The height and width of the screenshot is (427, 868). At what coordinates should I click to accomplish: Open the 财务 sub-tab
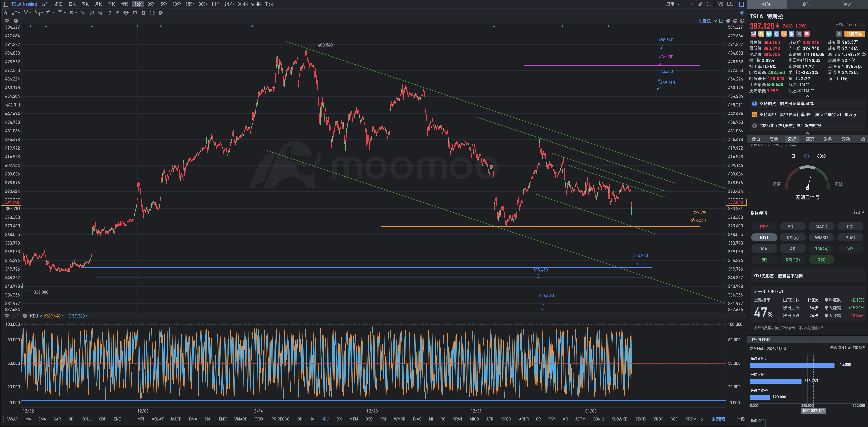pos(828,139)
